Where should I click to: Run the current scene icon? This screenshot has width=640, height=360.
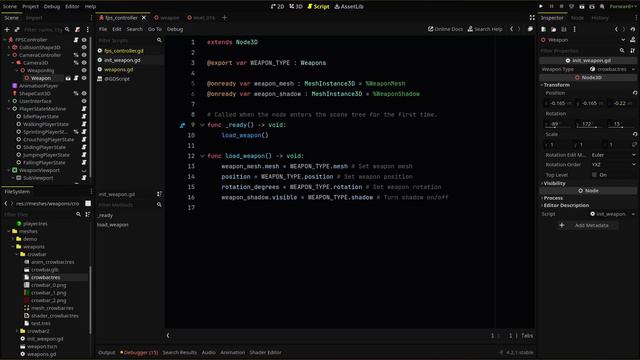pyautogui.click(x=582, y=7)
